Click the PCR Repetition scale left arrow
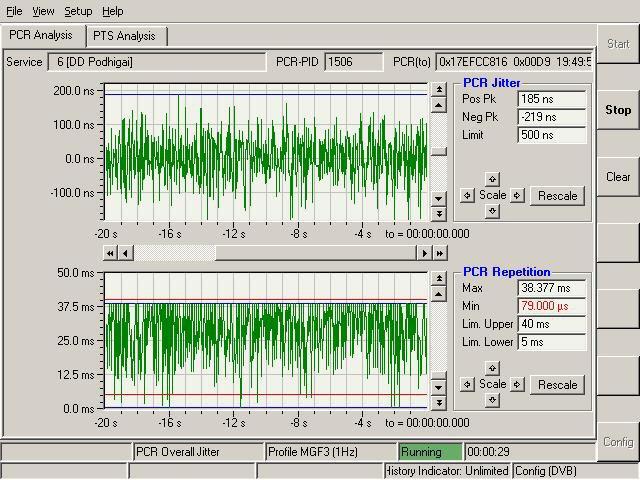The image size is (640, 480). pyautogui.click(x=467, y=385)
